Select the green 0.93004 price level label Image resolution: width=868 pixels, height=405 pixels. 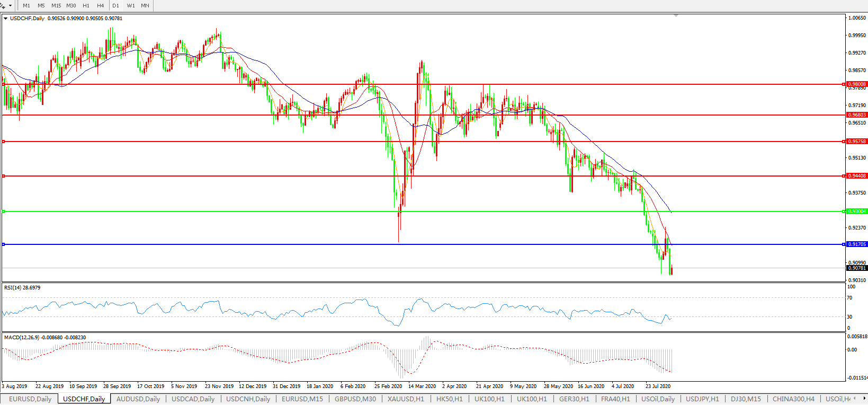856,212
